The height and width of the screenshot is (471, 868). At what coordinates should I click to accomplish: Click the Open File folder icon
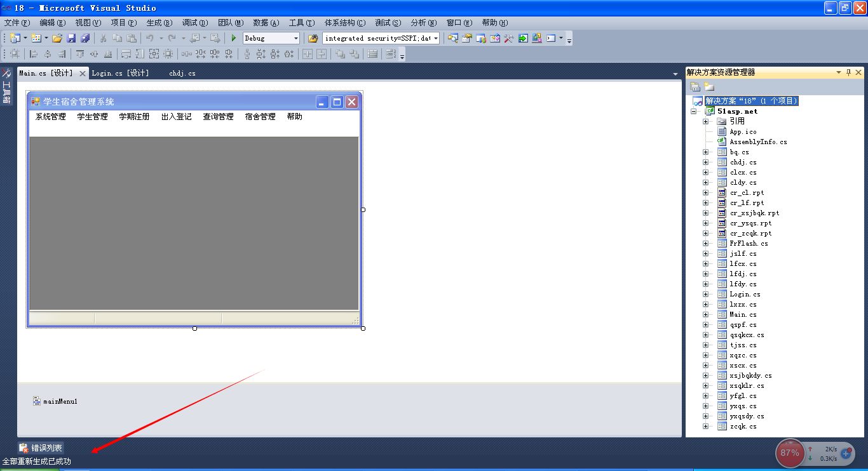click(x=57, y=38)
